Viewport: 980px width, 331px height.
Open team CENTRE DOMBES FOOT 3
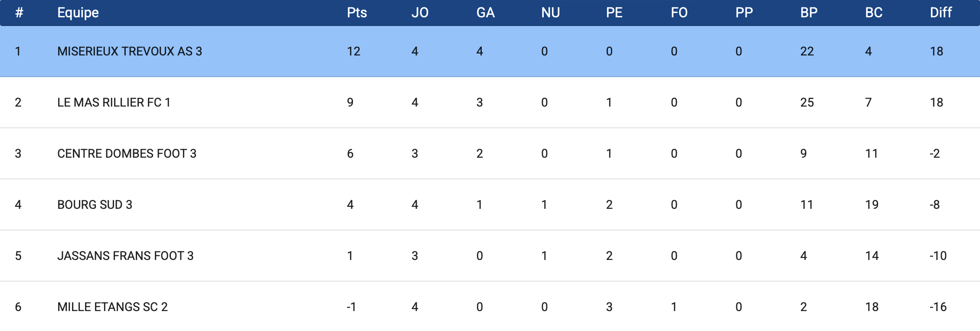pyautogui.click(x=127, y=153)
